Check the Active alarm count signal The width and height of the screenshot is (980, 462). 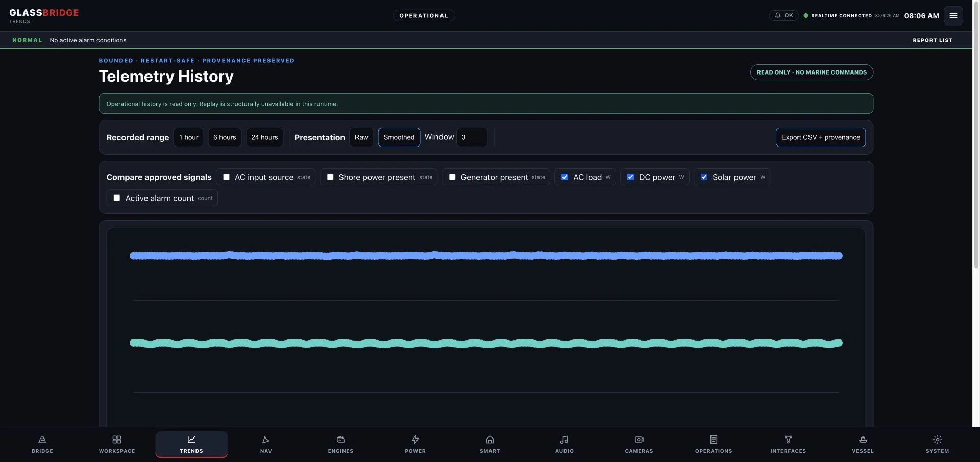click(x=117, y=198)
